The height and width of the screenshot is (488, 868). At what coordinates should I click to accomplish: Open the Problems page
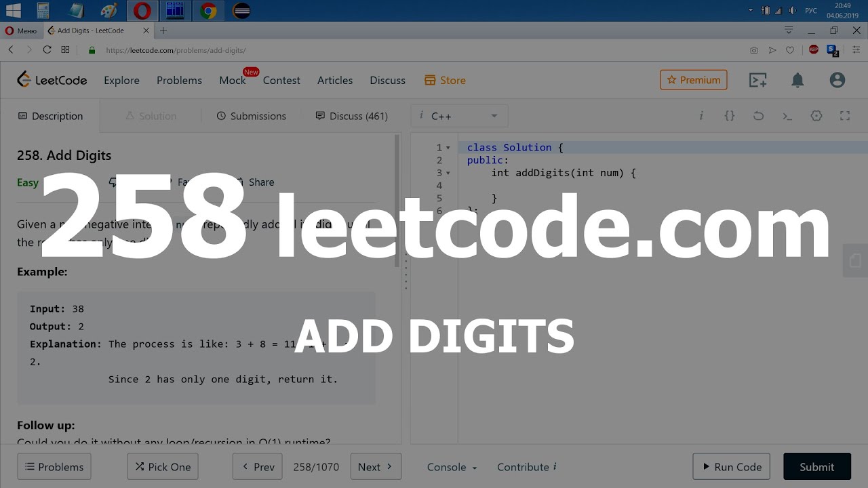[179, 80]
